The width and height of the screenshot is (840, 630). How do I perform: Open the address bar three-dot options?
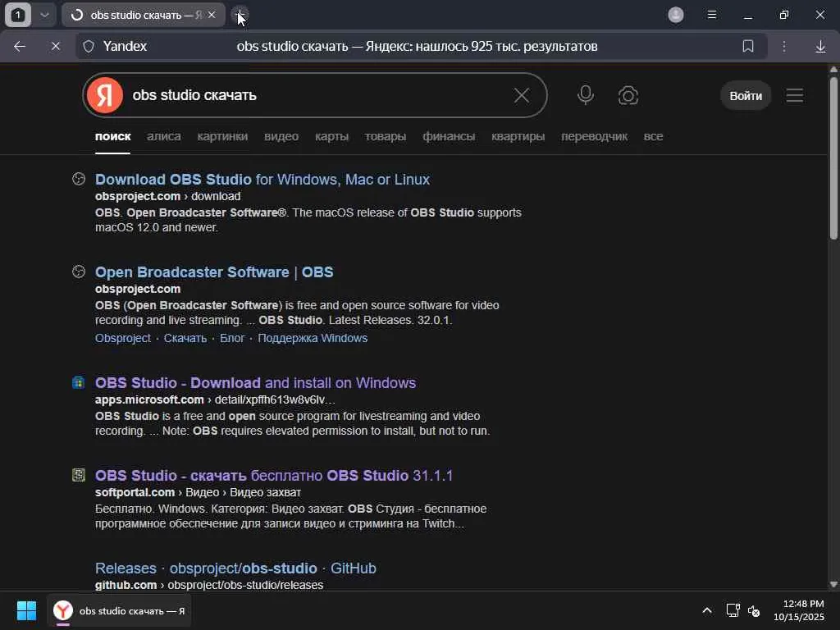(x=783, y=47)
